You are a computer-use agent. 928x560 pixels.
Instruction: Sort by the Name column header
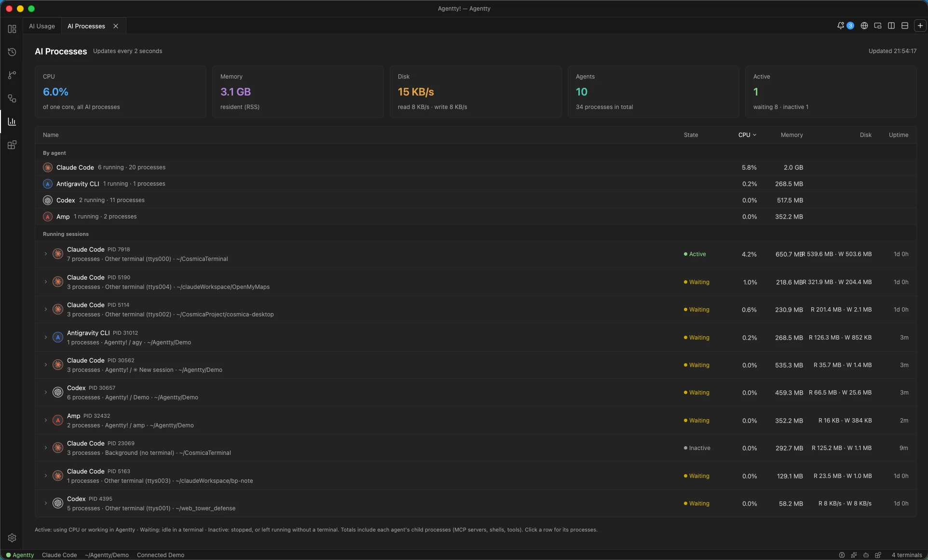51,135
